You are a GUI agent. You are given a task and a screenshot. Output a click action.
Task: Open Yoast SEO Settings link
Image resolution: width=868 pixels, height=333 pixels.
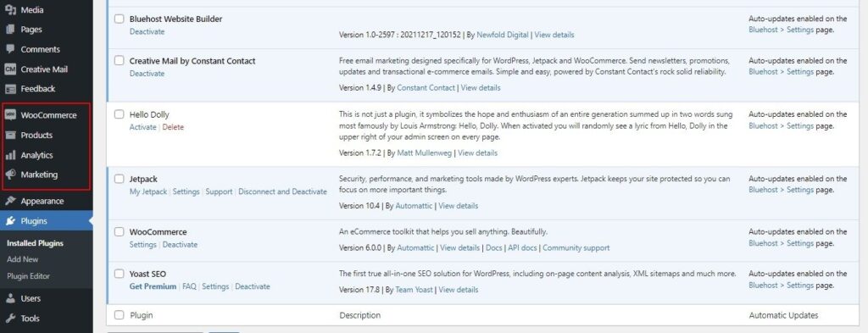(x=215, y=286)
